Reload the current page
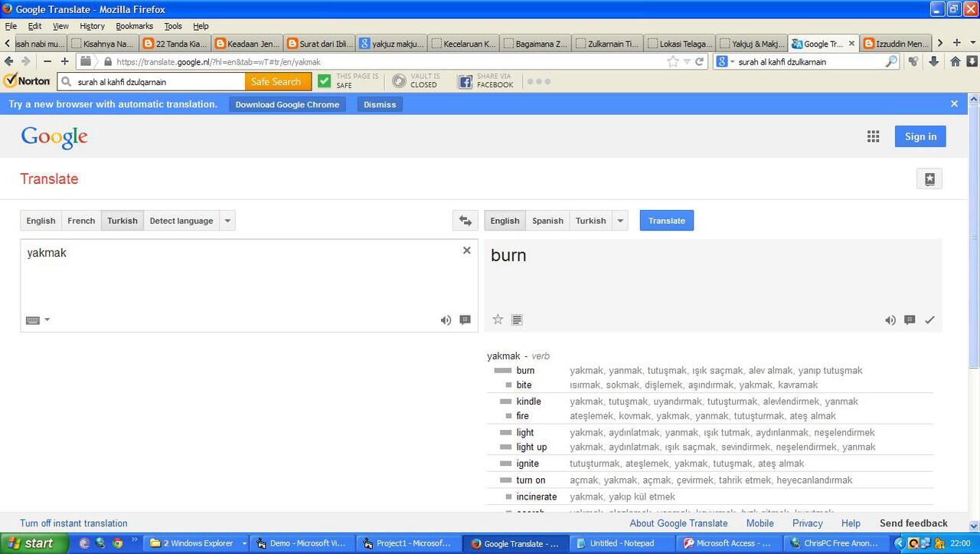 tap(699, 62)
